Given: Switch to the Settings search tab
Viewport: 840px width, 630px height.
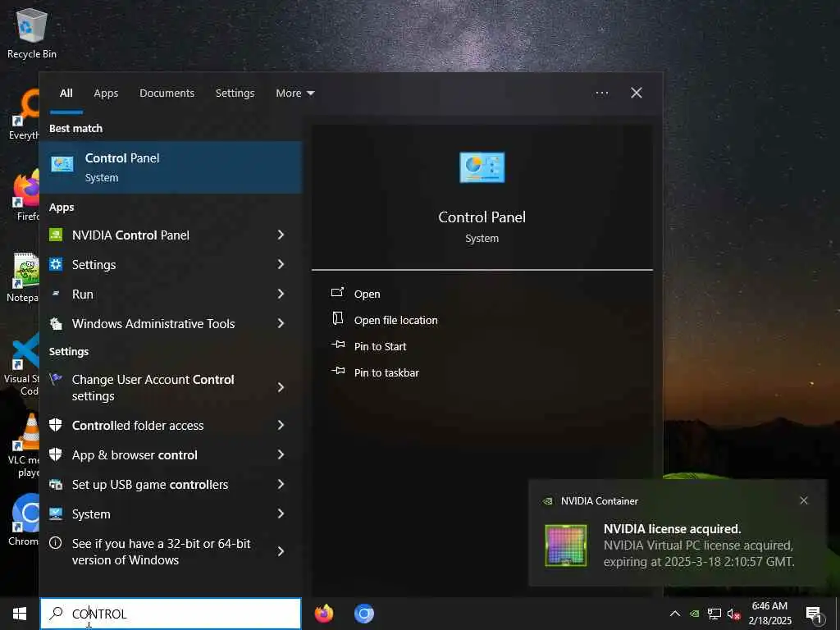Looking at the screenshot, I should tap(235, 94).
